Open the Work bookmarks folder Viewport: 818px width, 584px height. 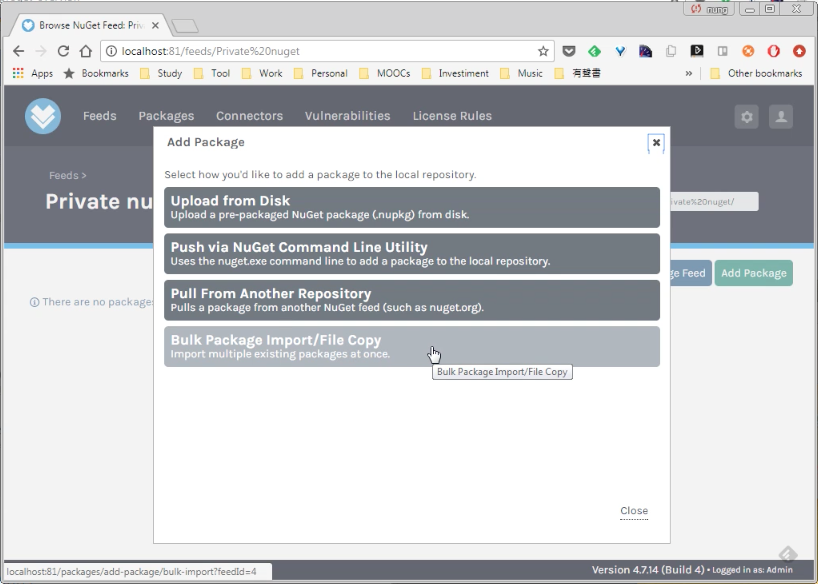point(262,74)
